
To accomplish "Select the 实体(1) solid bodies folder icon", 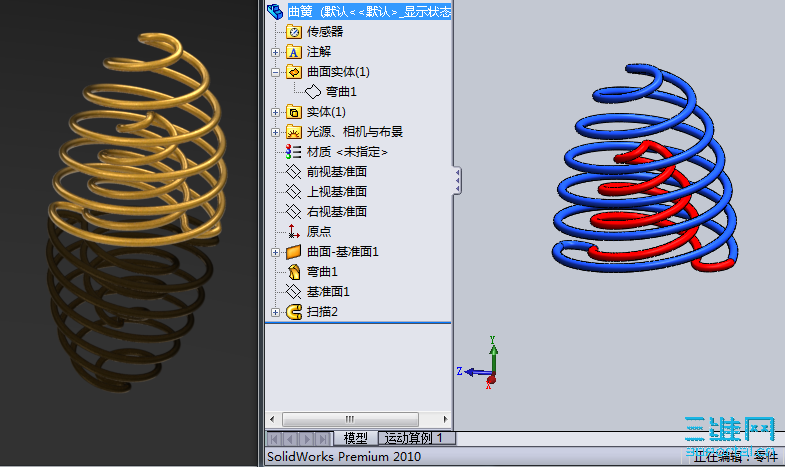I will (294, 112).
